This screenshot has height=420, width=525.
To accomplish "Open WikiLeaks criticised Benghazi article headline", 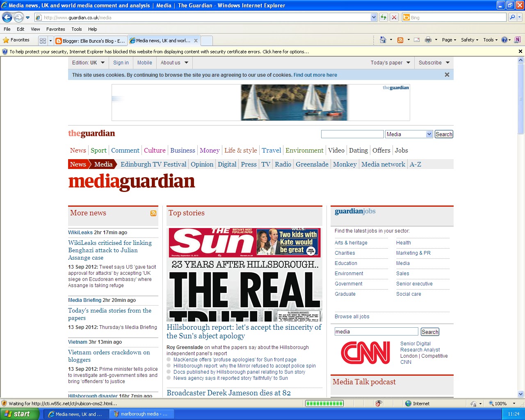I will tap(110, 250).
